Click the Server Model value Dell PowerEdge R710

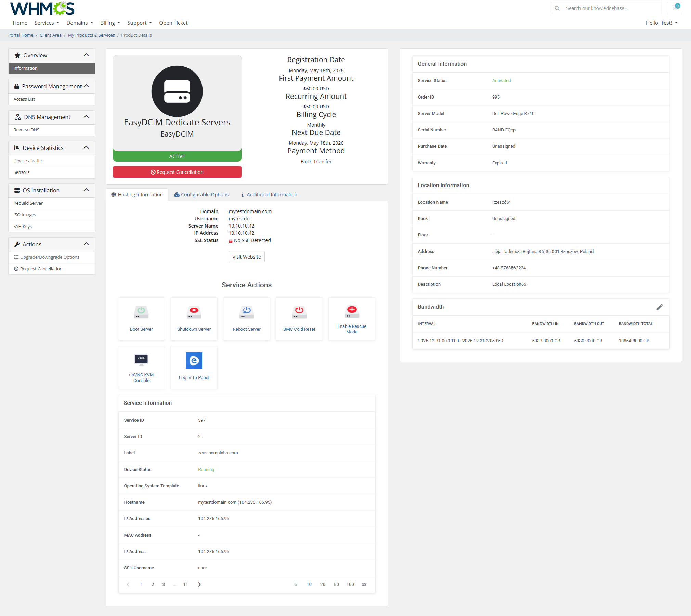pyautogui.click(x=513, y=114)
